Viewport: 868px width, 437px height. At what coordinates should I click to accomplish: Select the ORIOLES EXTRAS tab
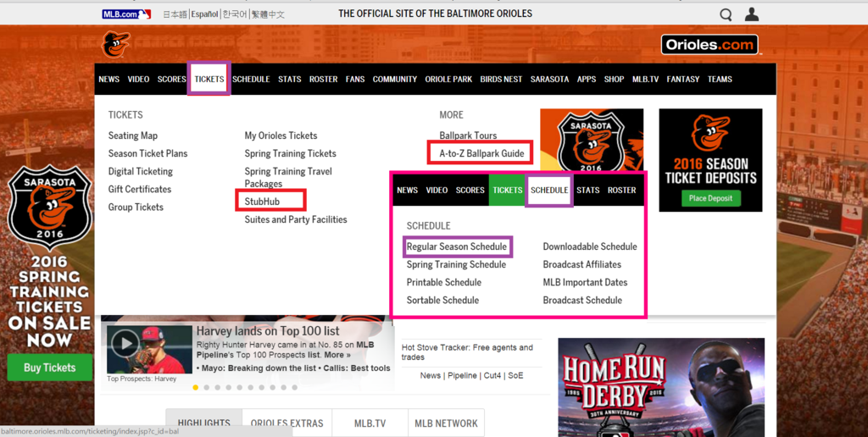287,423
